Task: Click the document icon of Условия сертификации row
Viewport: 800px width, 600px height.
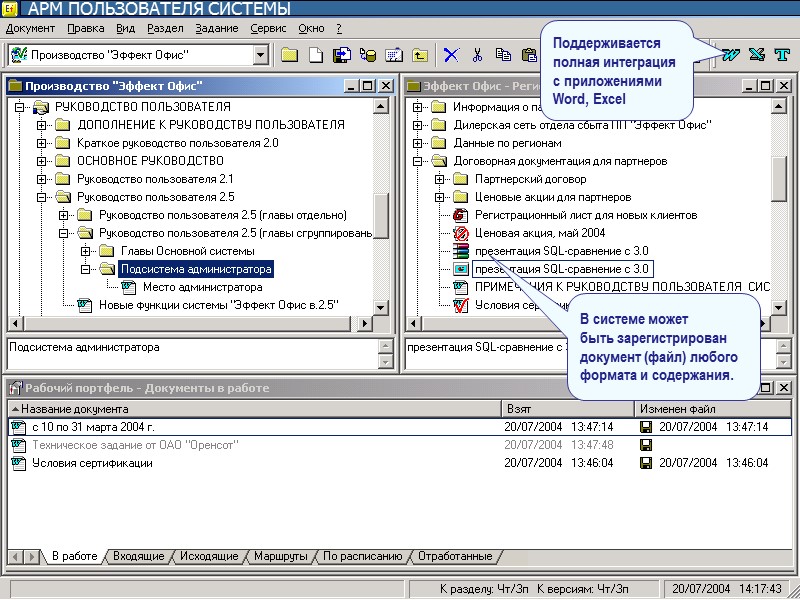Action: pos(19,463)
